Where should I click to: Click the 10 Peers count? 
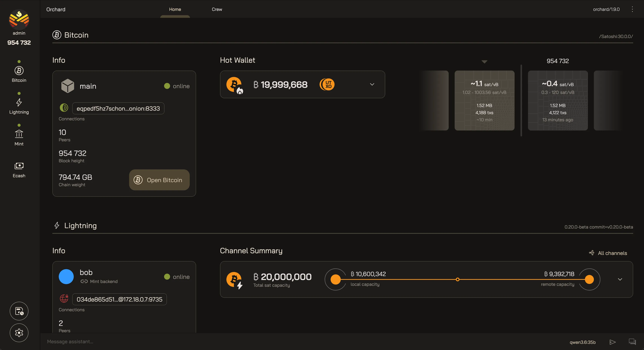coord(62,132)
